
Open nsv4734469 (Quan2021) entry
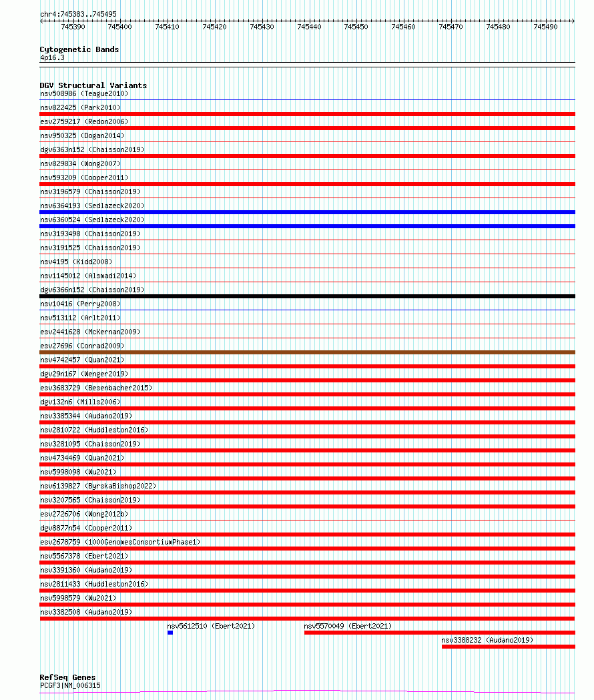pyautogui.click(x=82, y=458)
